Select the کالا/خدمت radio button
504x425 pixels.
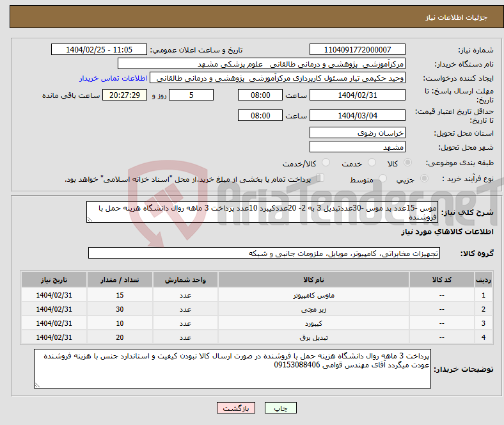[326, 163]
